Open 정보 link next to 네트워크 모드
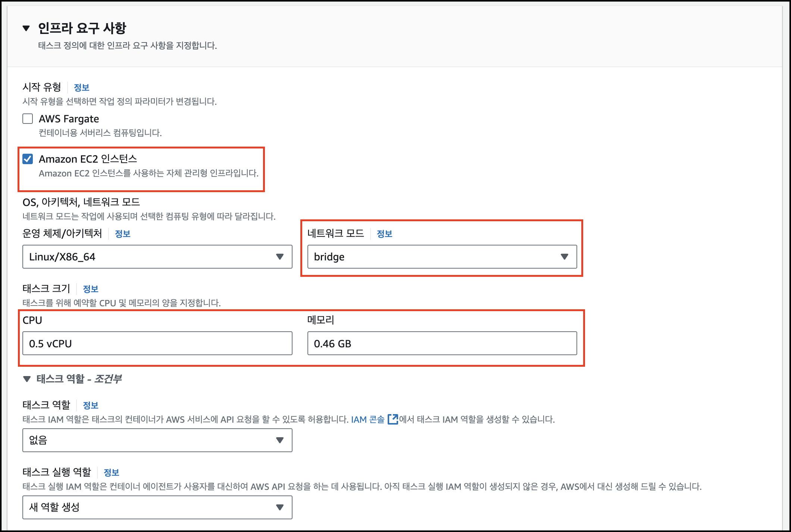The image size is (791, 532). coord(384,234)
